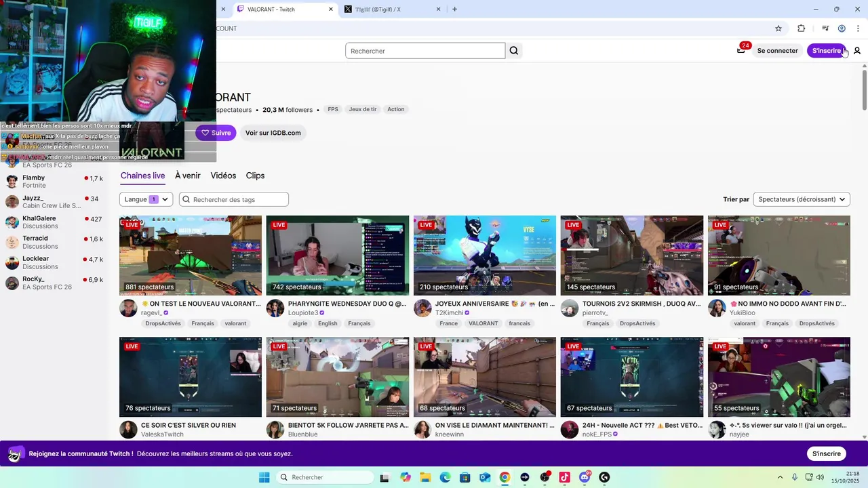The height and width of the screenshot is (488, 868).
Task: Open the Spectateurs (décroissant) sort dropdown
Action: point(802,199)
